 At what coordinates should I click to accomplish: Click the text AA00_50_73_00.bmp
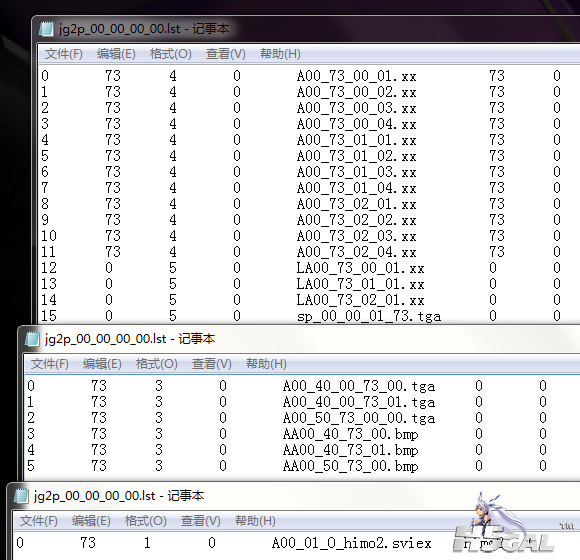(350, 466)
